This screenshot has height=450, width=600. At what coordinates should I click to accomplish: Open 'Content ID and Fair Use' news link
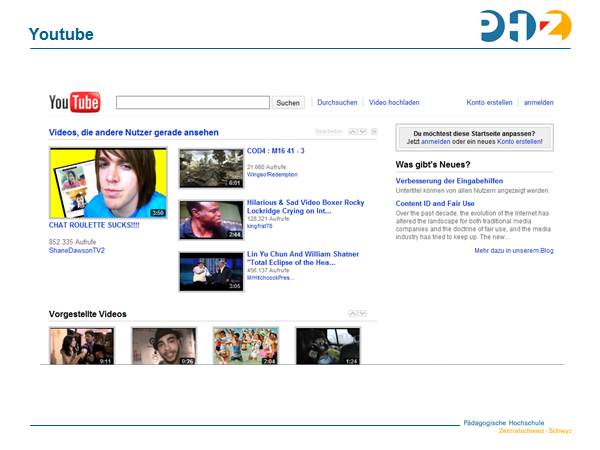click(x=435, y=204)
